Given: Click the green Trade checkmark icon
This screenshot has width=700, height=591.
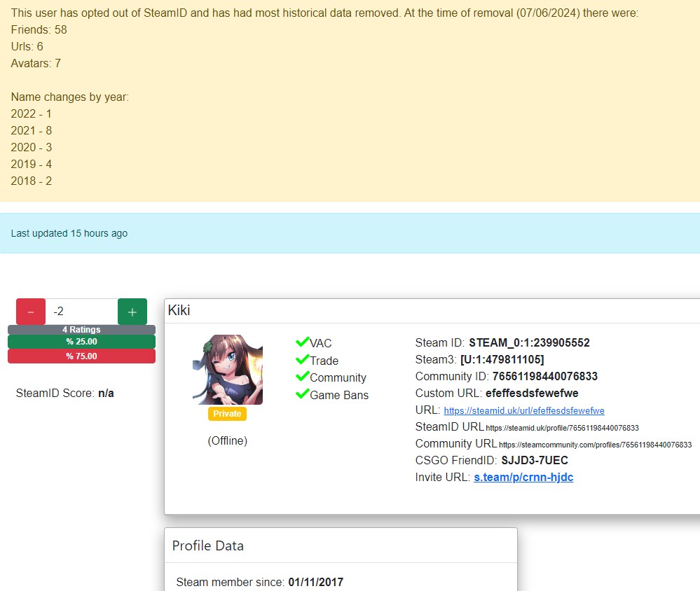Looking at the screenshot, I should pyautogui.click(x=302, y=359).
